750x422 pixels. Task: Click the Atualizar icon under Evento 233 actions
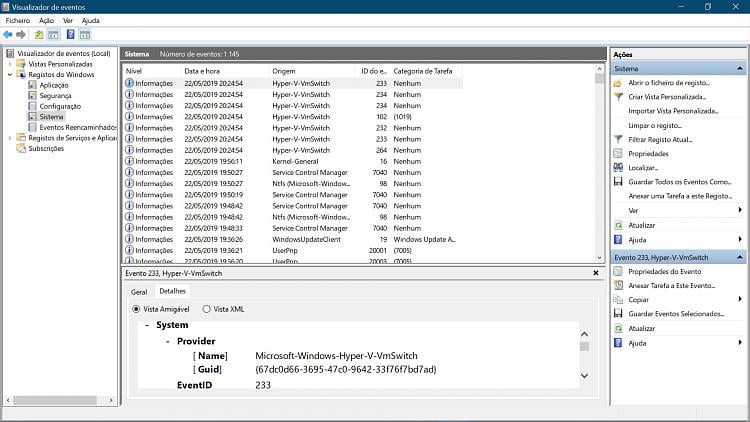click(618, 328)
